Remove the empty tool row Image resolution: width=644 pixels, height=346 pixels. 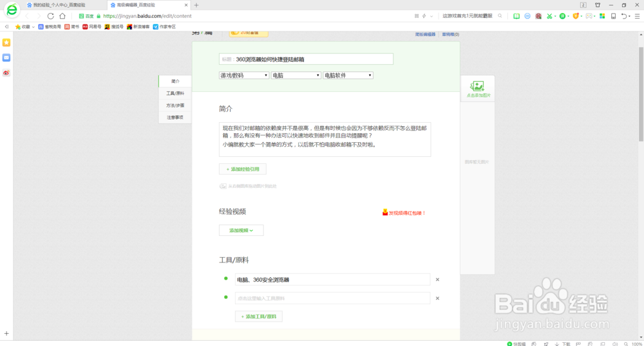coord(437,298)
